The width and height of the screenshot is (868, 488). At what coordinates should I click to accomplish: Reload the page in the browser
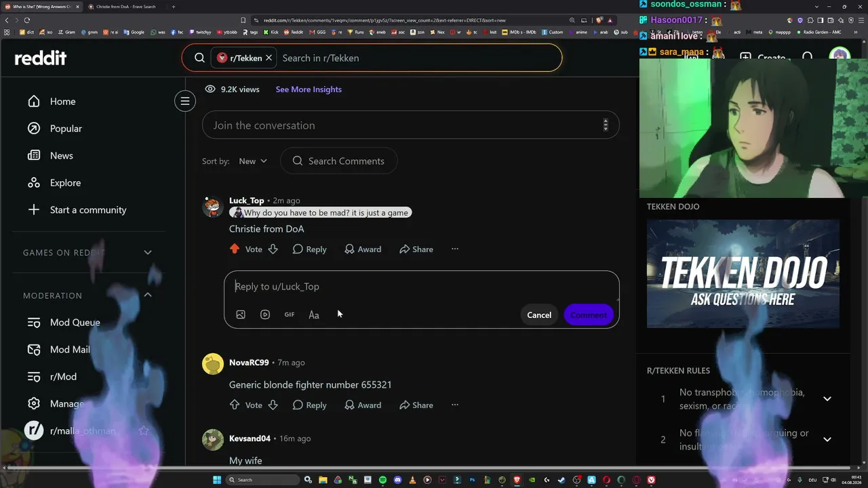tap(26, 20)
